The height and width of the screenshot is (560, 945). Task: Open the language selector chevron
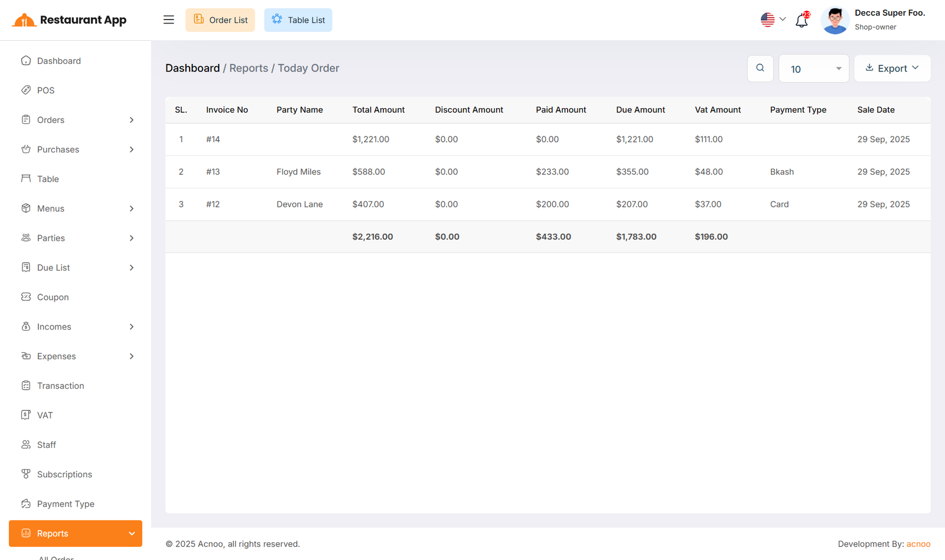point(783,19)
